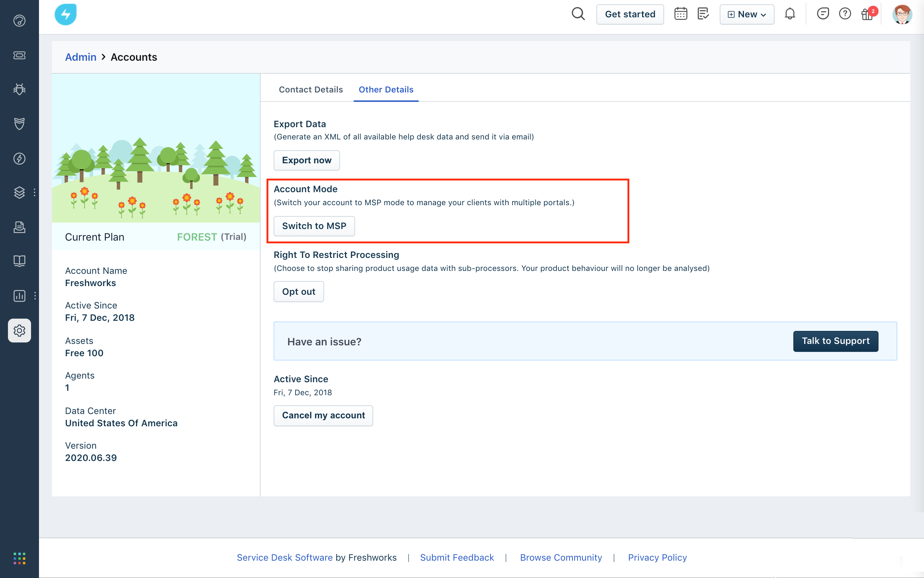Click the forest plan illustration
This screenshot has height=578, width=924.
coord(156,148)
